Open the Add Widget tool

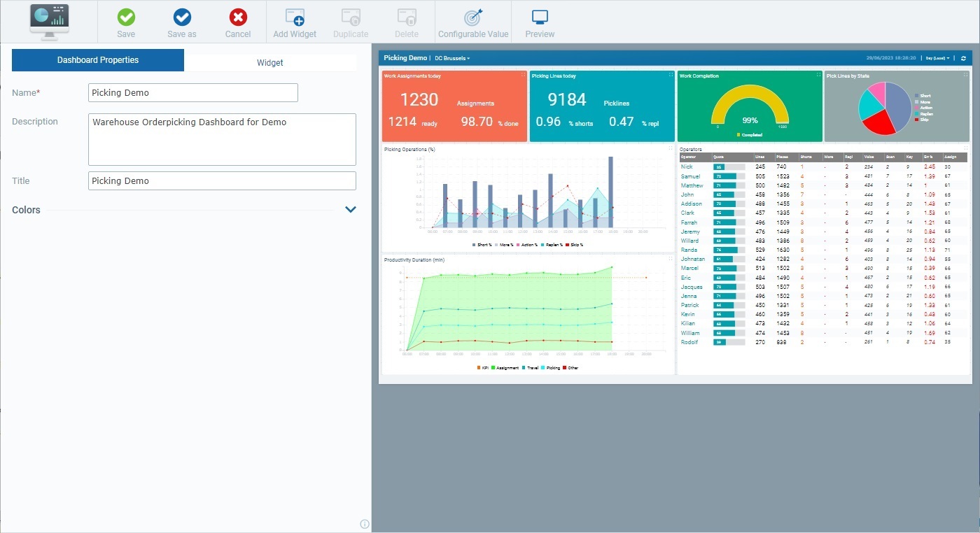click(294, 22)
